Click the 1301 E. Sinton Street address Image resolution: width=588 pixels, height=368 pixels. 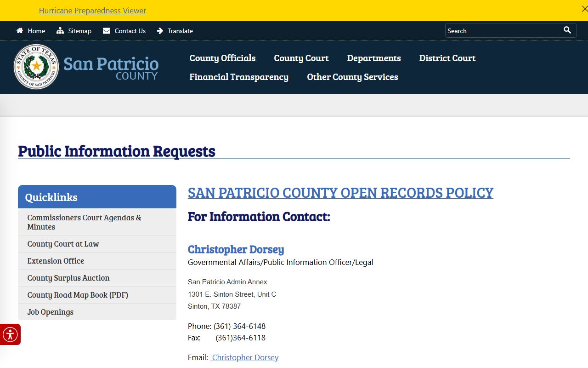[232, 294]
